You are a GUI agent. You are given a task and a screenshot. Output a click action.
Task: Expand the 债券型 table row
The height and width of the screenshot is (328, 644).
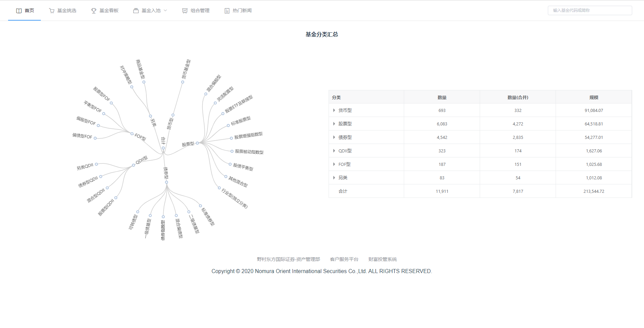pyautogui.click(x=334, y=137)
